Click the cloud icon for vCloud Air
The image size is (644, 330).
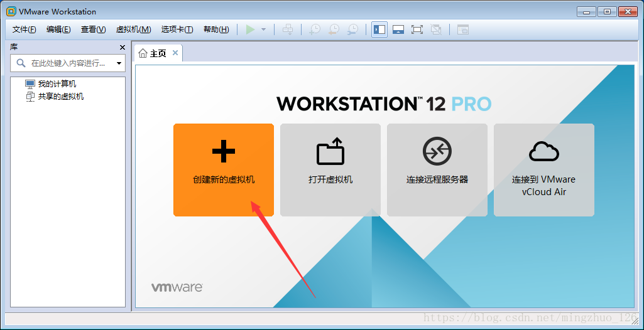543,151
